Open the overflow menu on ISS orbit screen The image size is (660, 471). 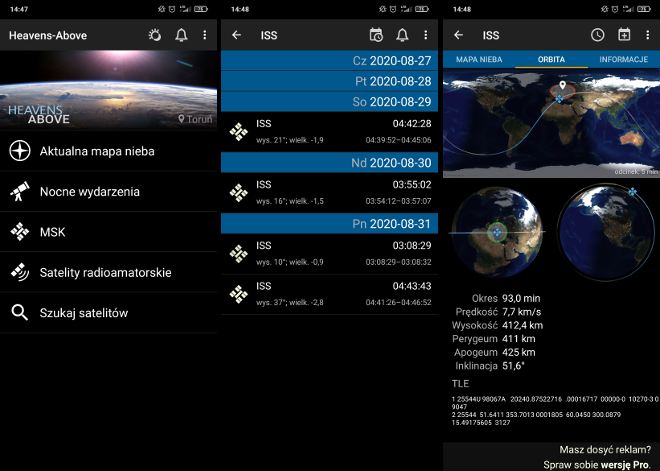tap(647, 35)
